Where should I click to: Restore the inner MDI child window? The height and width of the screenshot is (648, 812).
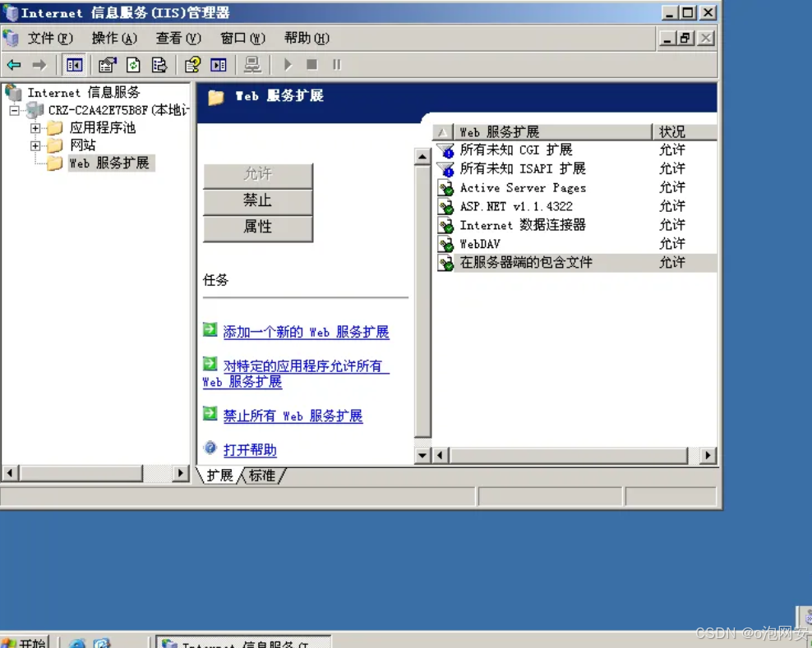click(685, 39)
